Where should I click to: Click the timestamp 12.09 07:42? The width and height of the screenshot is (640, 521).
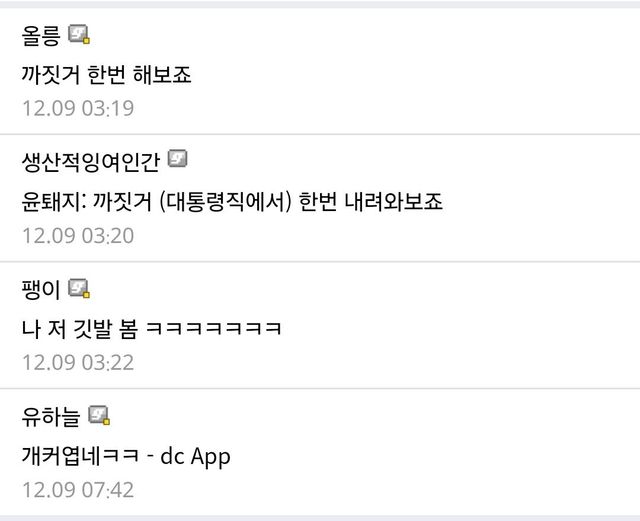tap(78, 490)
